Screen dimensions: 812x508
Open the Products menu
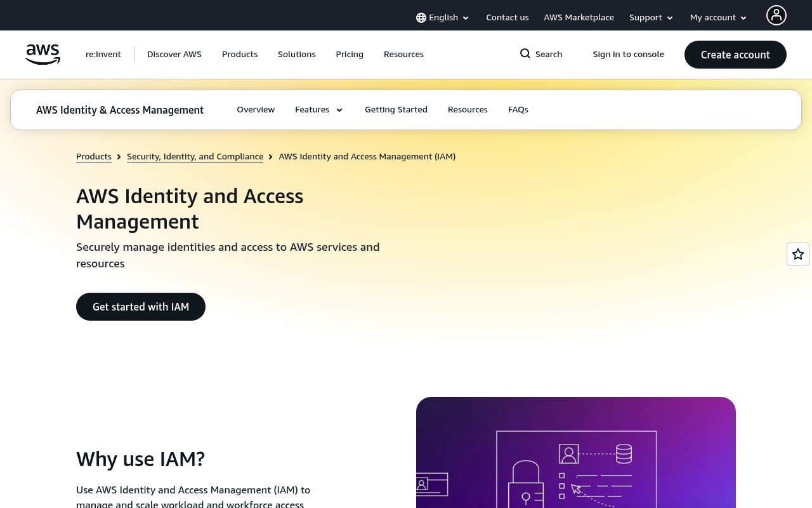240,55
